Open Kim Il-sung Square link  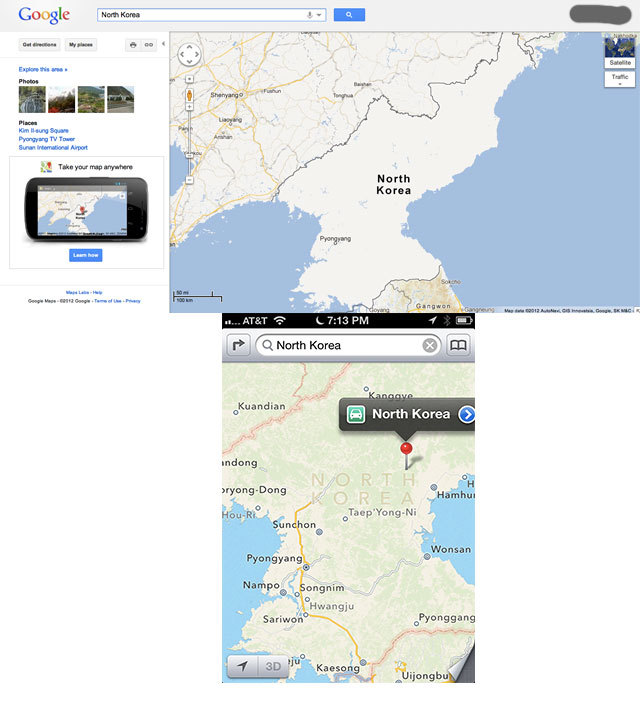click(x=43, y=131)
